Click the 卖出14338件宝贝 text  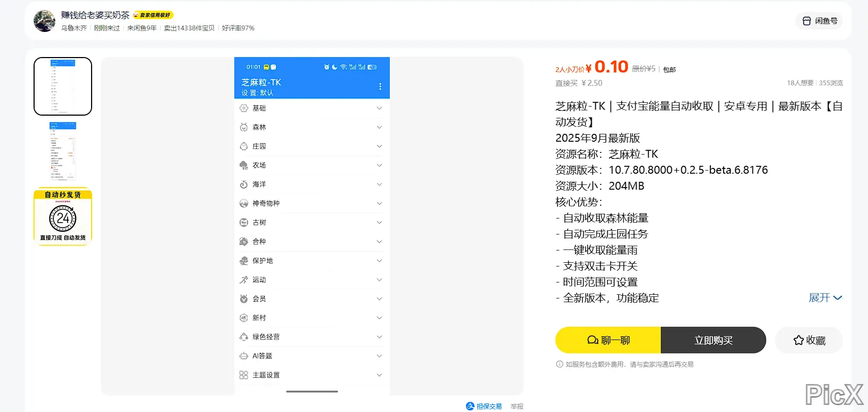[x=189, y=28]
